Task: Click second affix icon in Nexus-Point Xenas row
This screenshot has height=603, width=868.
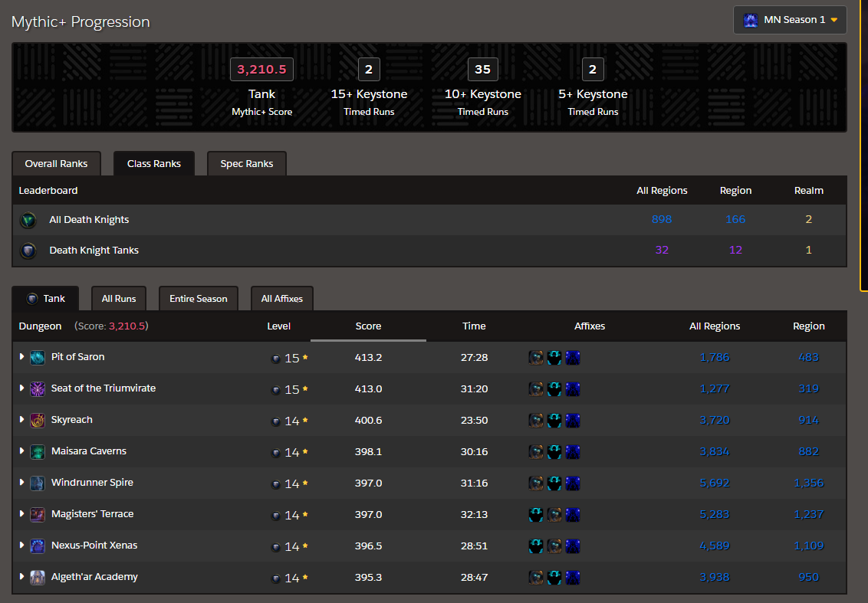Action: 554,546
